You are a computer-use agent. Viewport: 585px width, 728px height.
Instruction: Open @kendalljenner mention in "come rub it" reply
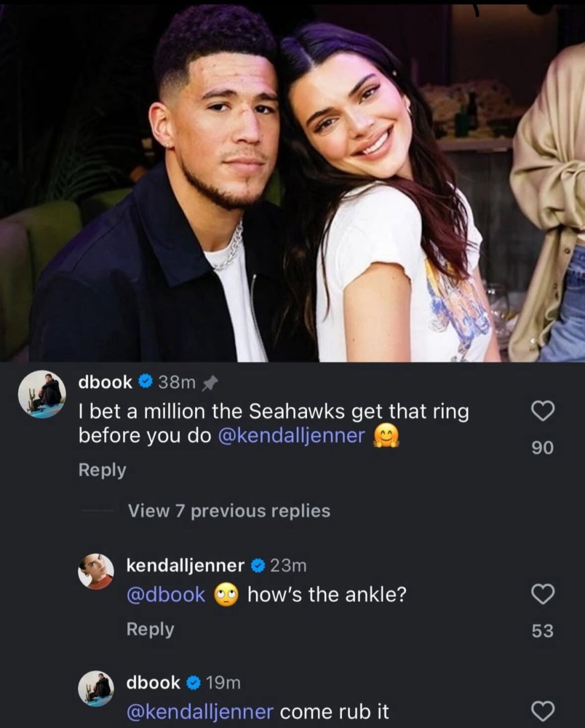click(x=200, y=712)
